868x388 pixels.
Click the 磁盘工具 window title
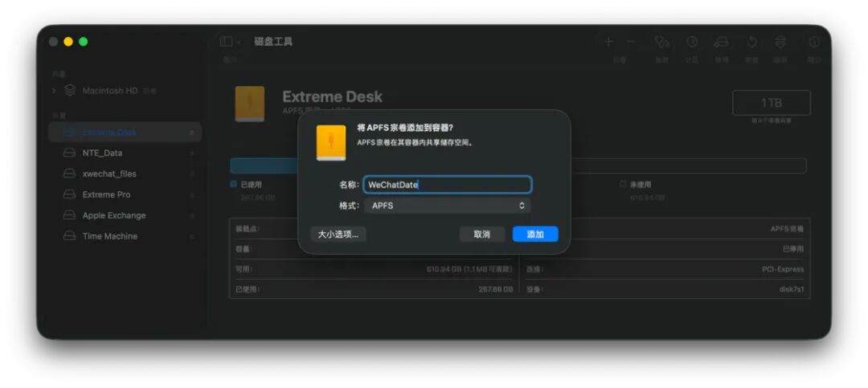[x=273, y=42]
